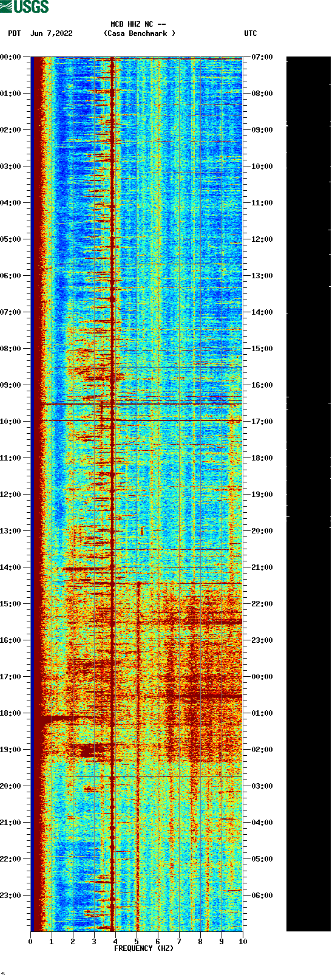Click the dark red vertical band near 4 Hz
The image size is (335, 980).
(112, 494)
